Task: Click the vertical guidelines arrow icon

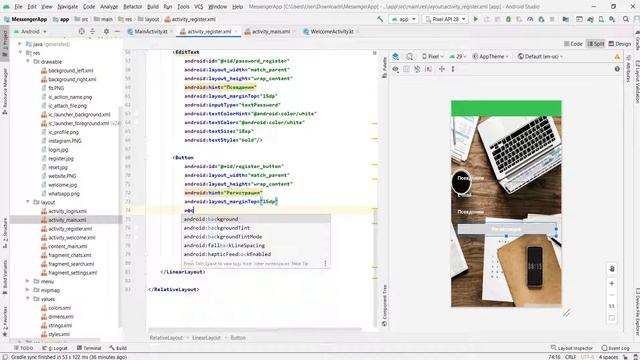Action: tap(453, 69)
